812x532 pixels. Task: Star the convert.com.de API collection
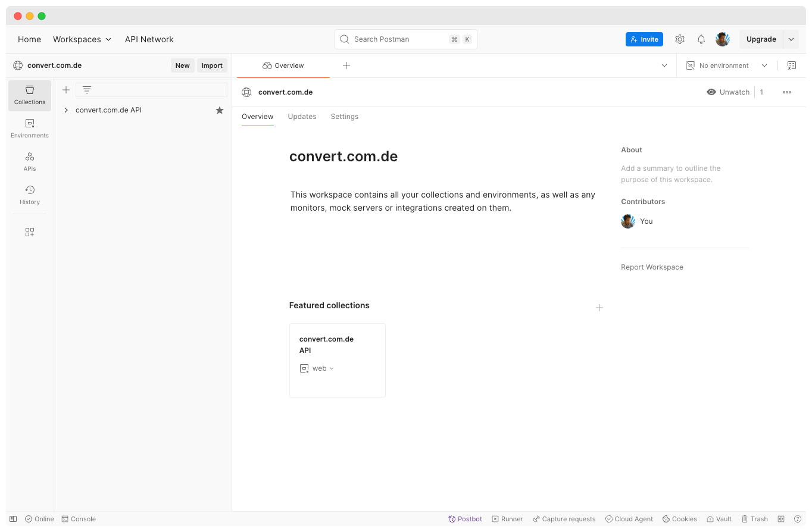(220, 110)
